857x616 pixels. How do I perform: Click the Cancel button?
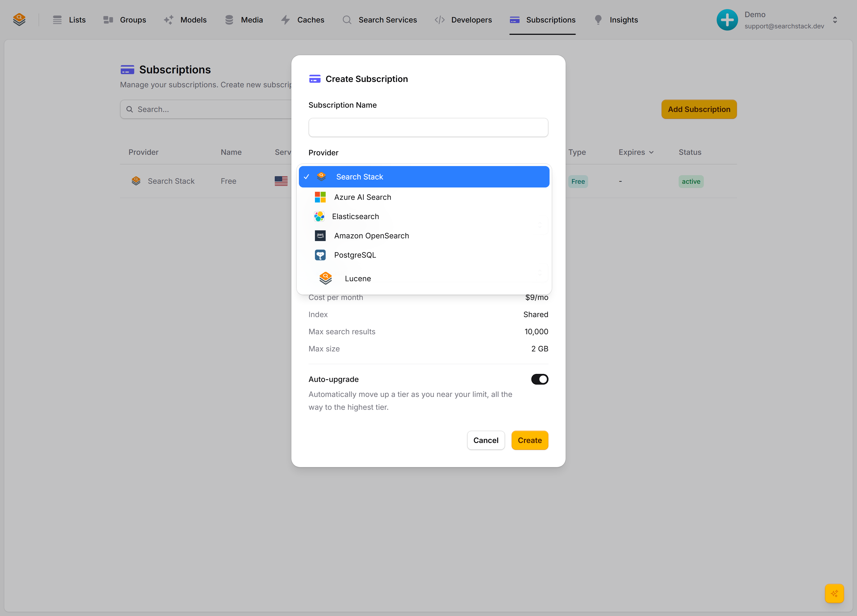tap(486, 440)
